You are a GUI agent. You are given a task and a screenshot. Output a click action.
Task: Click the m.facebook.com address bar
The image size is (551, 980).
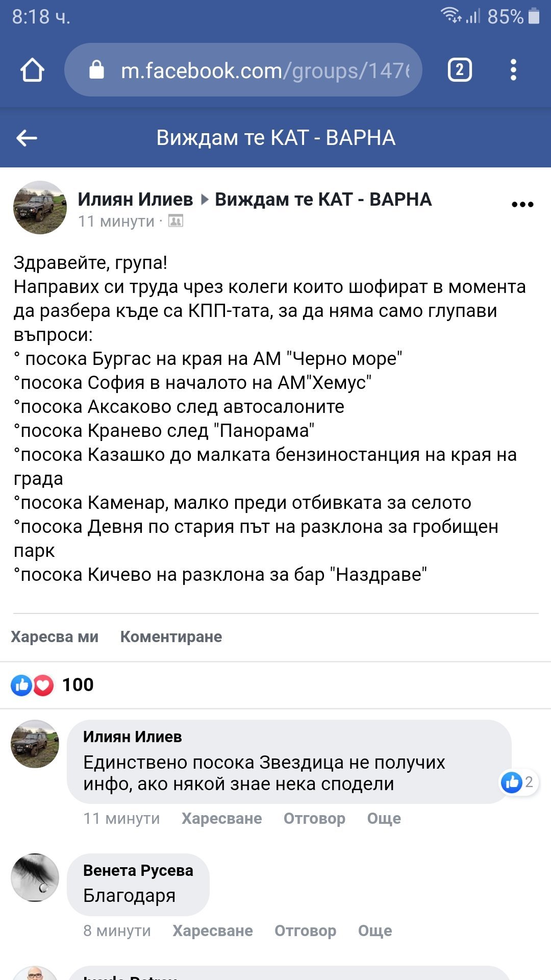coord(264,70)
